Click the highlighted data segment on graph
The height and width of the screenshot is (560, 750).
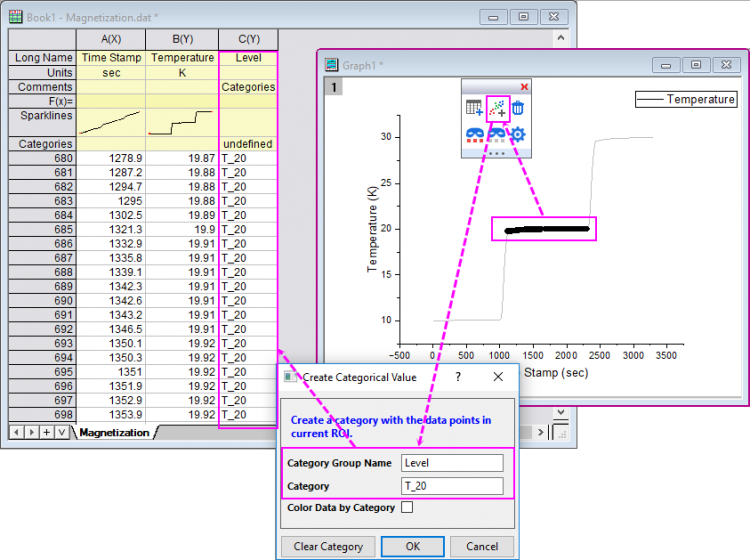(547, 230)
